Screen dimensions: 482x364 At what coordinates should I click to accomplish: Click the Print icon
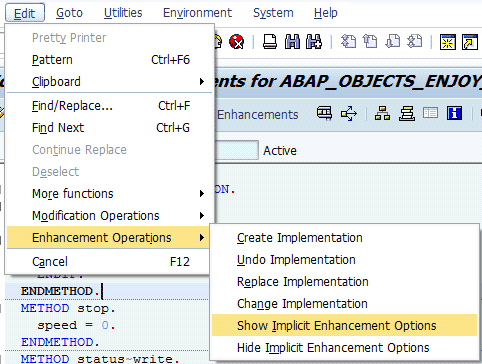(x=270, y=42)
